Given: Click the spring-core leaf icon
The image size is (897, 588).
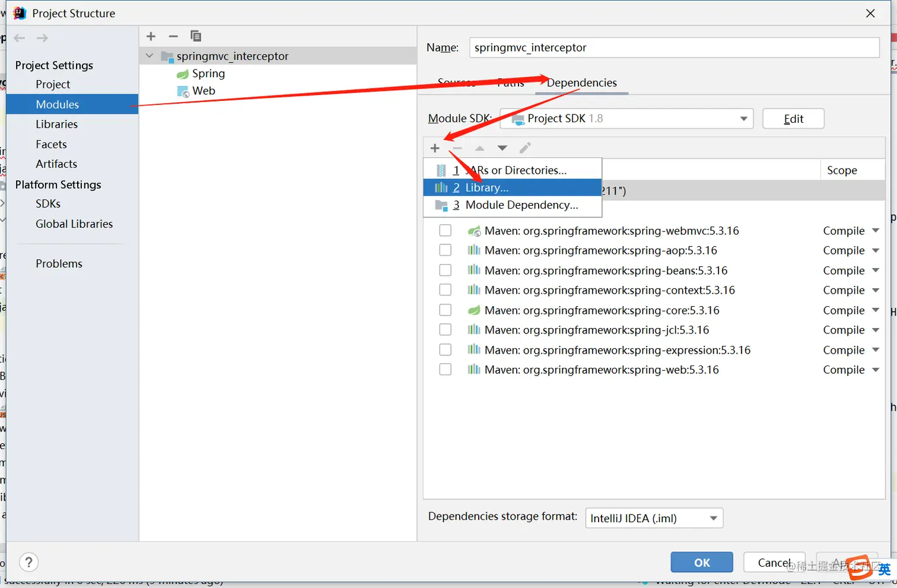Looking at the screenshot, I should pos(474,310).
